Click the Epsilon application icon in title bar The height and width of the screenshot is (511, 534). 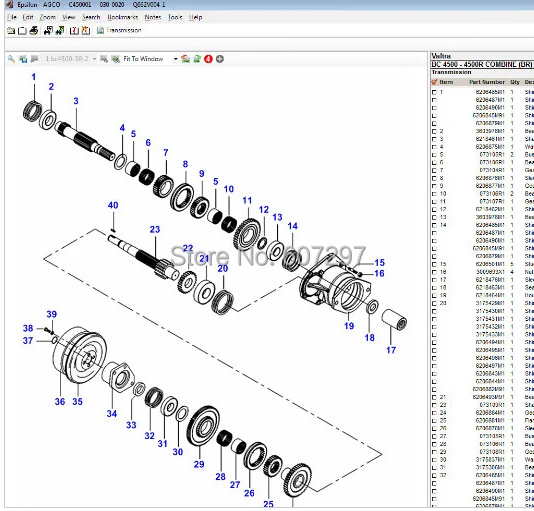click(x=10, y=4)
